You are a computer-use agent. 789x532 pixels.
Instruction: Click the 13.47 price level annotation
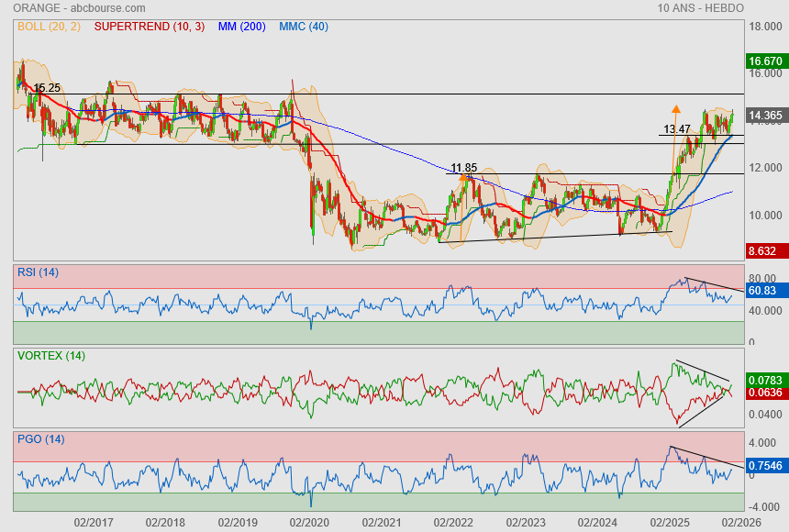pos(676,129)
